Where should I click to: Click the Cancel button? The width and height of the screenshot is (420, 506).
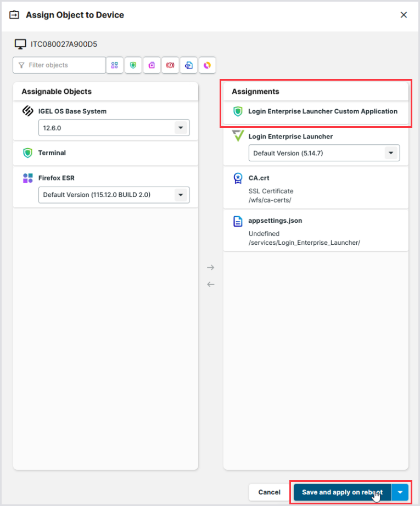point(269,492)
